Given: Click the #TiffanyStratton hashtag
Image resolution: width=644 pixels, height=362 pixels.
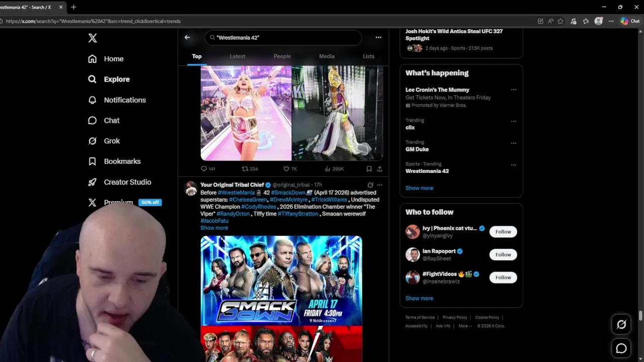Looking at the screenshot, I should click(298, 214).
